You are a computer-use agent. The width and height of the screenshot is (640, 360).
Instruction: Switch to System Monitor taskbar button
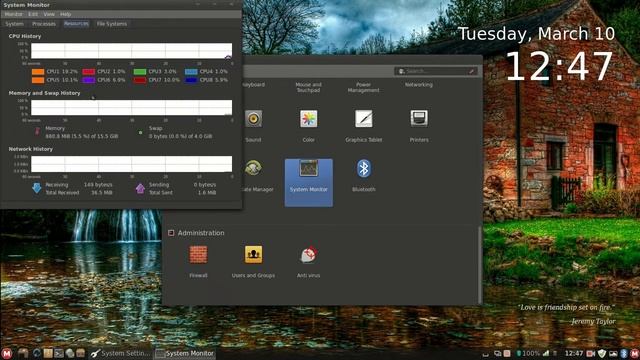click(185, 353)
